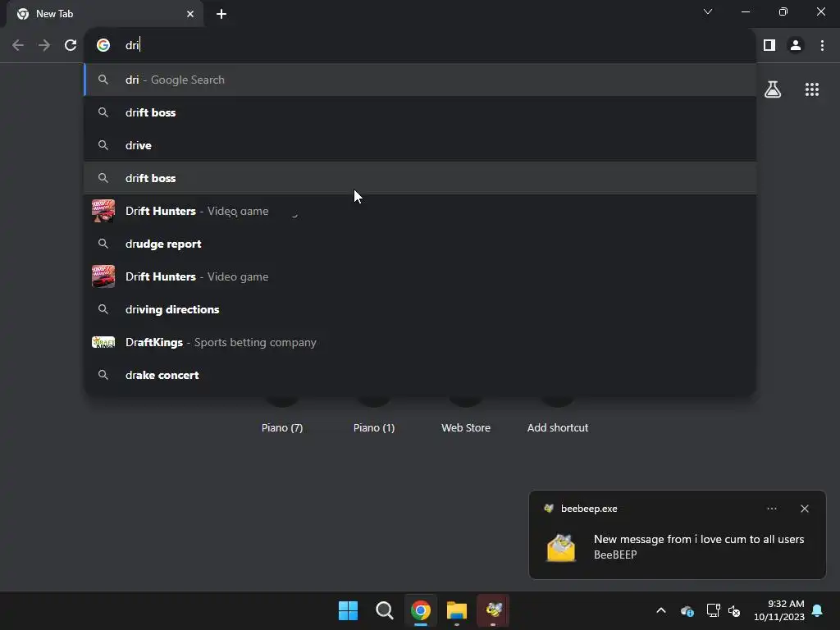Click the Google logo in the address bar
Viewport: 840px width, 630px height.
[103, 45]
